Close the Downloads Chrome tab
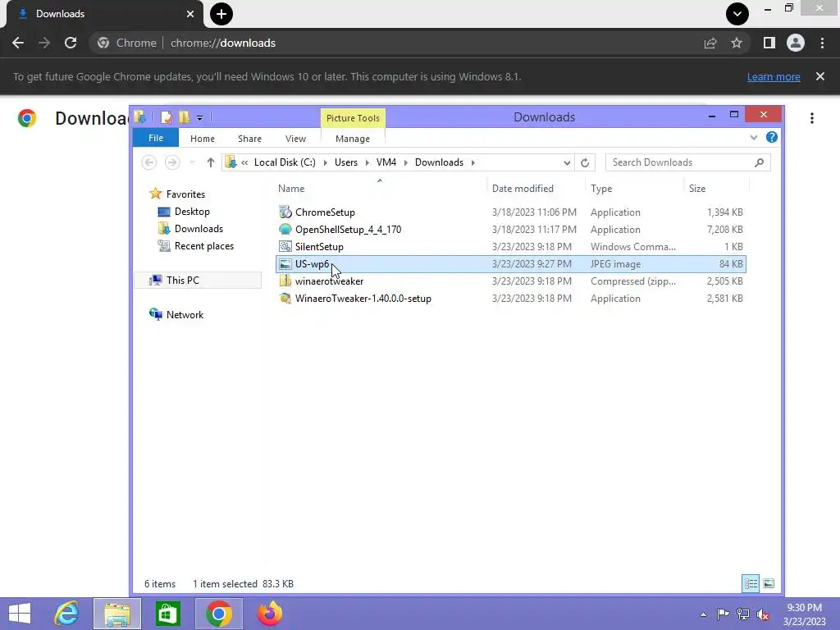840x630 pixels. click(190, 14)
